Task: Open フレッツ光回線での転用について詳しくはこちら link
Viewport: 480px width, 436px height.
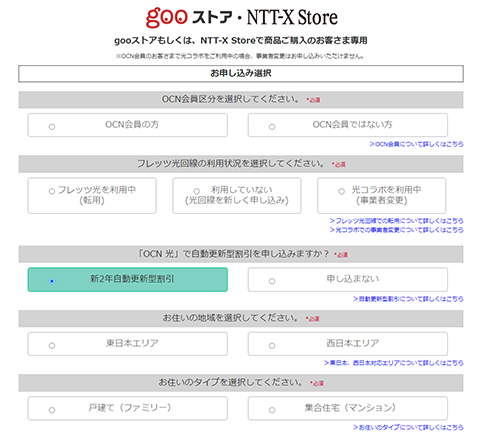Action: pyautogui.click(x=397, y=221)
